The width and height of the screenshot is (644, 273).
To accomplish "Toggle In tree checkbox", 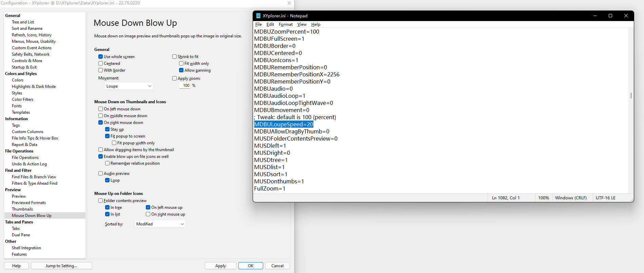I will coord(108,207).
